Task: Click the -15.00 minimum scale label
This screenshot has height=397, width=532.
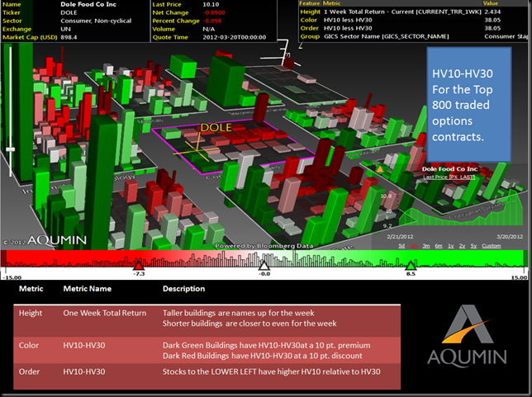Action: 12,277
